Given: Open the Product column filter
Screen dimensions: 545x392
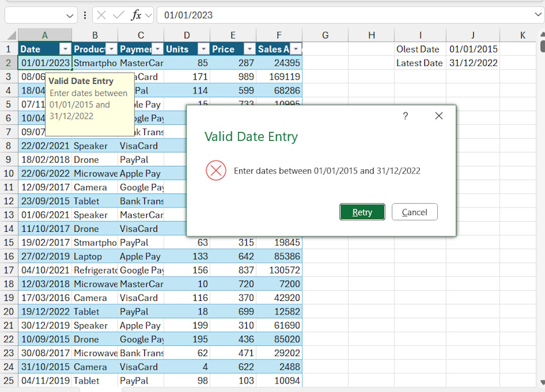Looking at the screenshot, I should 112,49.
